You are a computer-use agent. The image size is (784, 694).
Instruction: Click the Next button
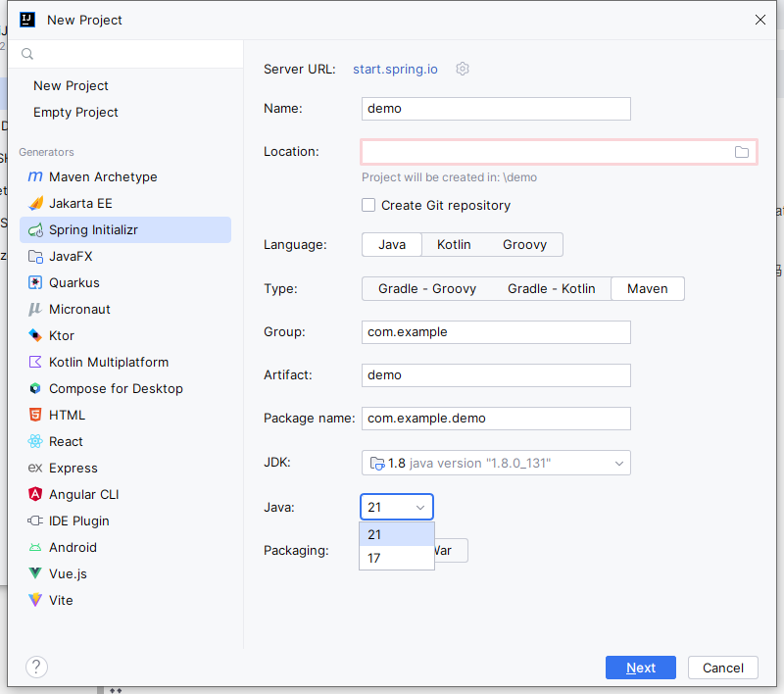pyautogui.click(x=641, y=668)
